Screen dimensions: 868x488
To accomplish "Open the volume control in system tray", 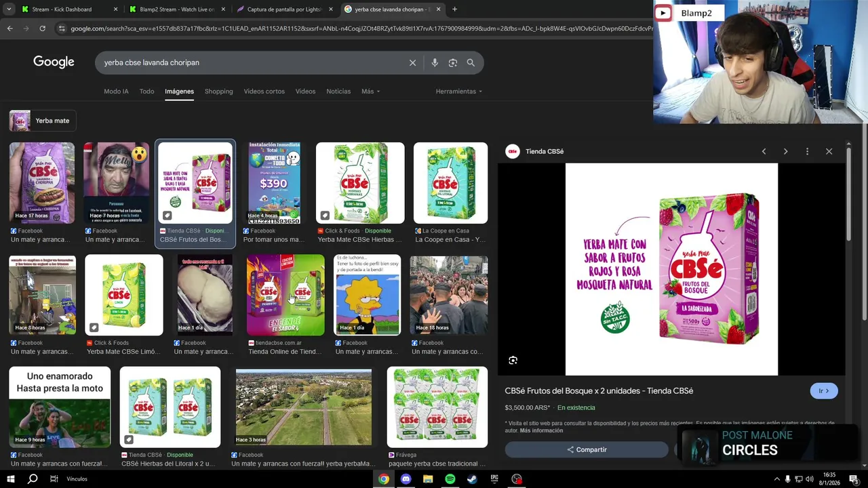I will [810, 479].
